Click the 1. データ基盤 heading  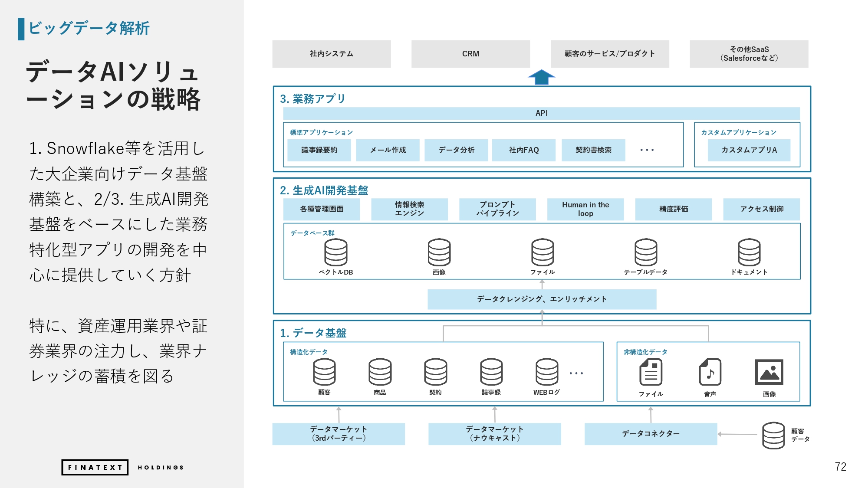click(x=313, y=333)
